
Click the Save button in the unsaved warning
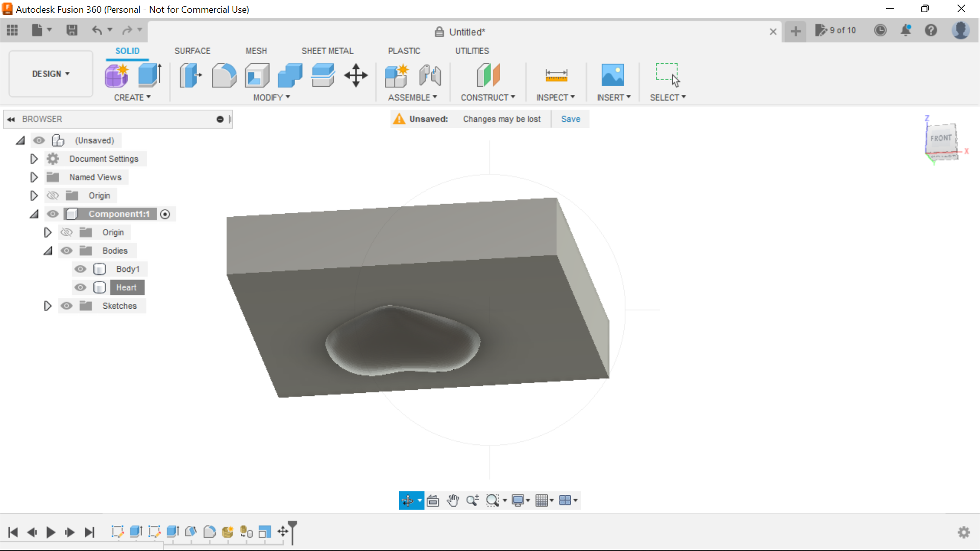tap(570, 119)
